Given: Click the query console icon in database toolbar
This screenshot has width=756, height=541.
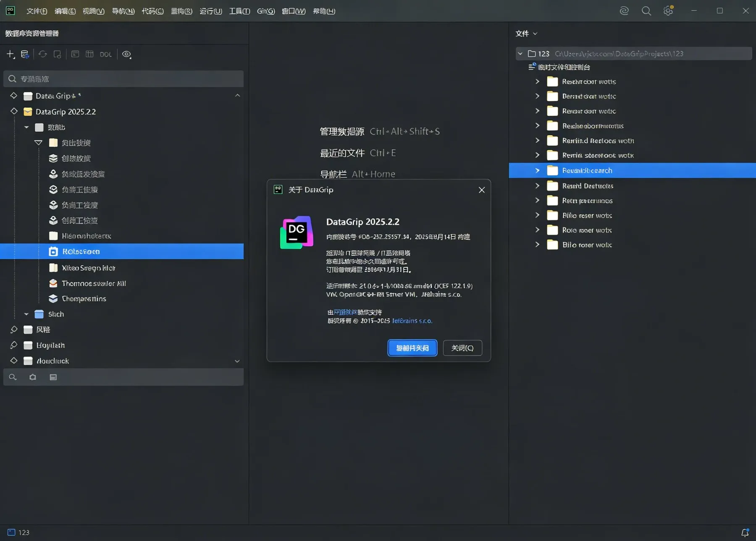Looking at the screenshot, I should 75,54.
